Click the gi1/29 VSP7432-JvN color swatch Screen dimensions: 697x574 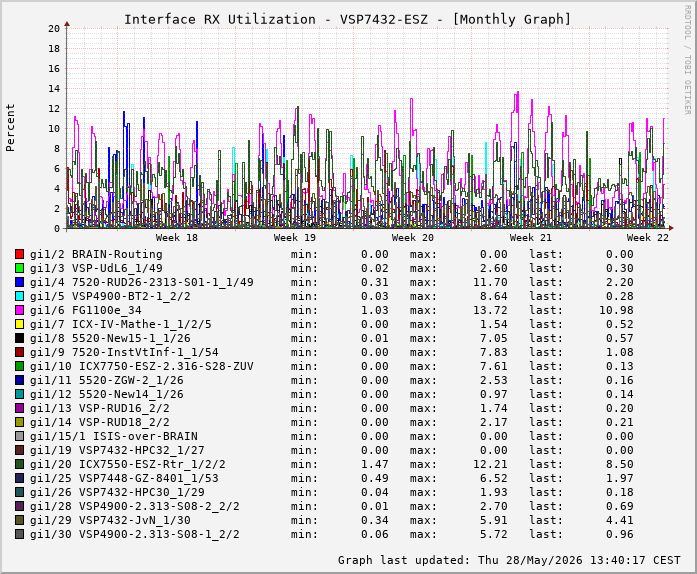(x=20, y=520)
